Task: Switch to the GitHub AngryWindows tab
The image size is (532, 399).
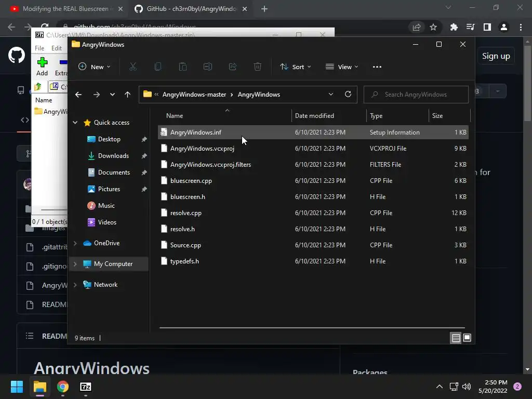Action: [190, 9]
